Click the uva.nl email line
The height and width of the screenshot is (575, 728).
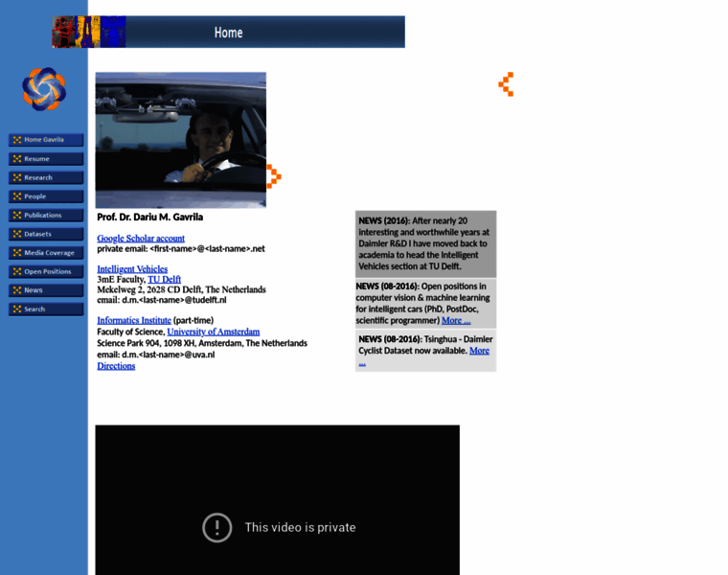click(156, 355)
